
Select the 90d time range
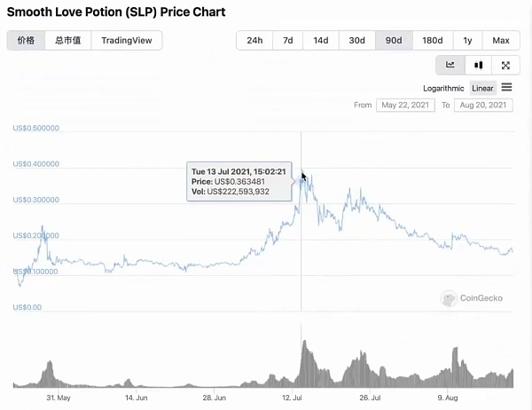click(394, 41)
